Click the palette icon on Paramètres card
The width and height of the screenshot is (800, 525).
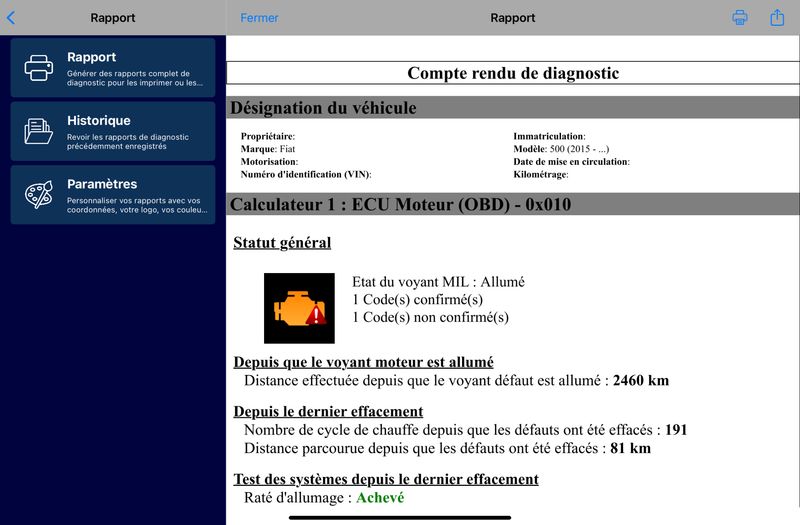coord(39,194)
